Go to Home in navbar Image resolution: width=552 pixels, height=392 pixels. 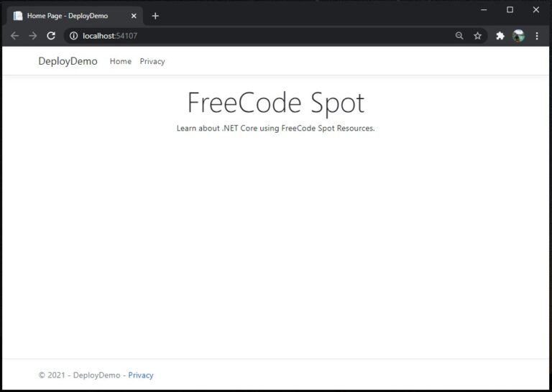pyautogui.click(x=121, y=62)
